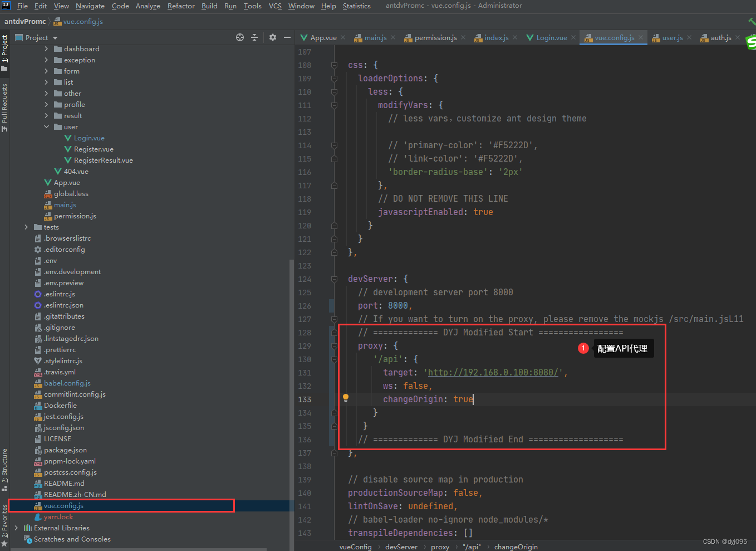
Task: Expand the tests folder
Action: [26, 227]
